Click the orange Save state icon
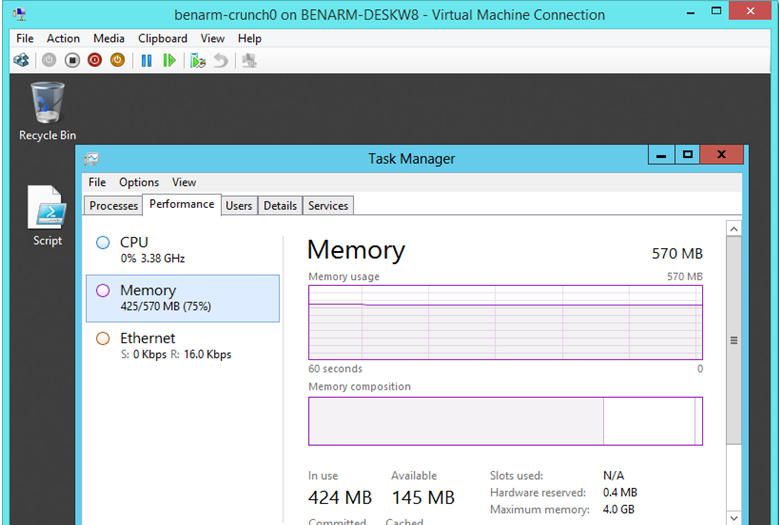The height and width of the screenshot is (525, 779). (118, 60)
